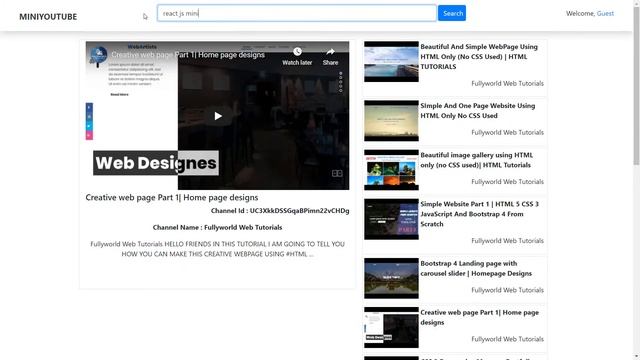640x360 pixels.
Task: Open sidebar thumbnail for Creative web page Part 1
Action: point(391,327)
